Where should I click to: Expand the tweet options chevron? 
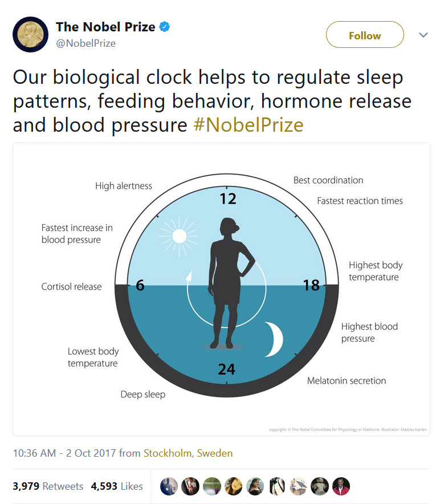(x=423, y=35)
